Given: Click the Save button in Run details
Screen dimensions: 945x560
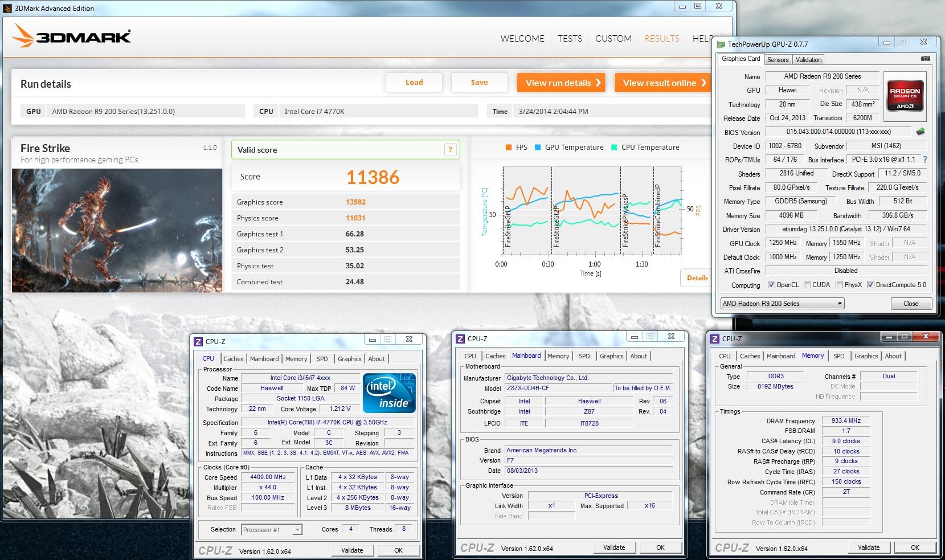Looking at the screenshot, I should [x=479, y=83].
